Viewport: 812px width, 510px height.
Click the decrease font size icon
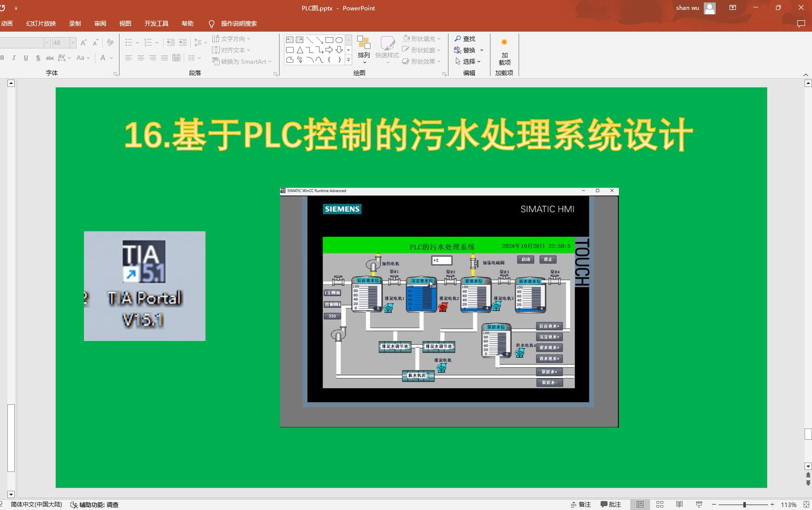(x=96, y=43)
